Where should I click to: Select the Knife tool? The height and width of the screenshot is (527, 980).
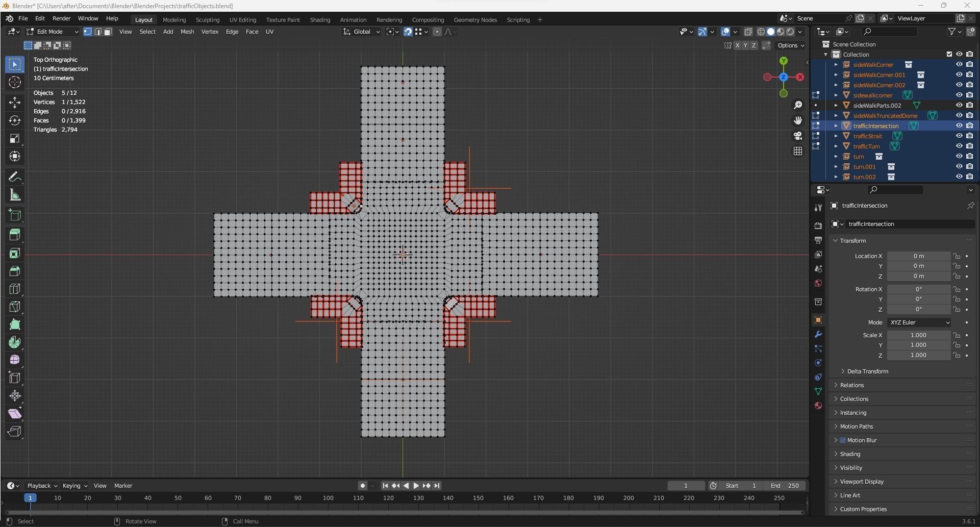15,307
